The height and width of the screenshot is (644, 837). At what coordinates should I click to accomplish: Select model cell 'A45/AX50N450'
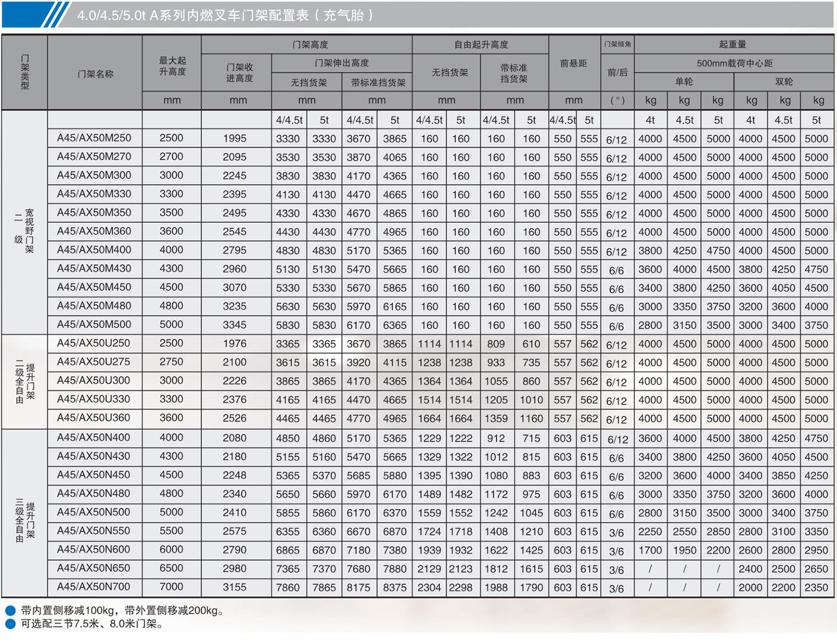click(94, 474)
